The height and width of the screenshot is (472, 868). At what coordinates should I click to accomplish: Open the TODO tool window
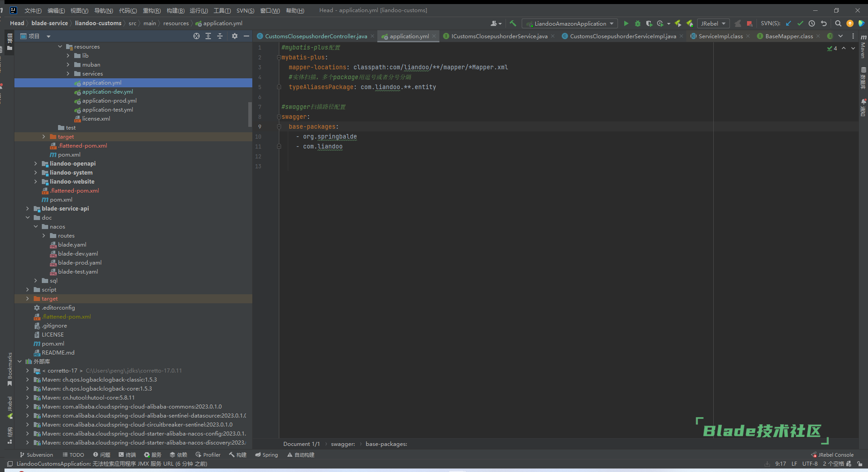(73, 455)
